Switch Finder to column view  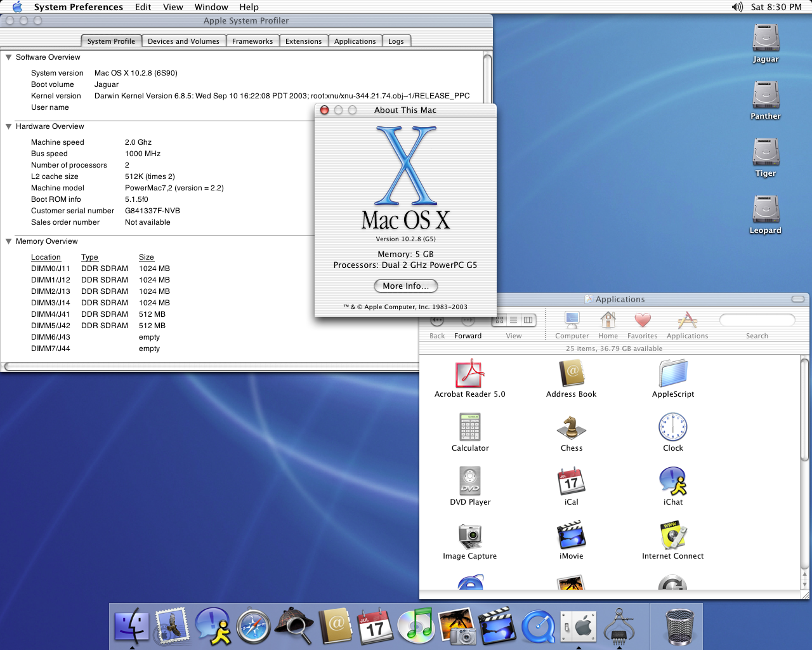(x=528, y=320)
